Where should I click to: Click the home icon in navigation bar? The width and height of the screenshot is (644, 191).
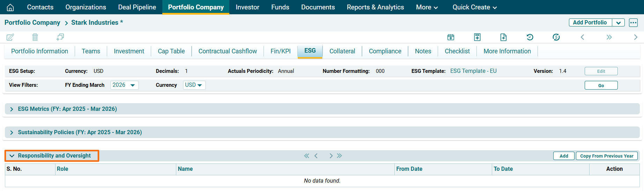(10, 7)
